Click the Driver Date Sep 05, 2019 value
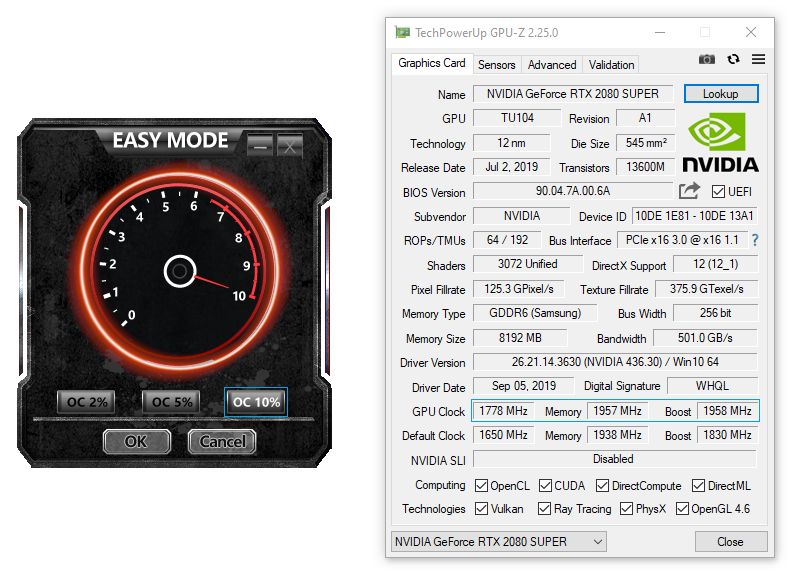Image resolution: width=793 pixels, height=574 pixels. [x=523, y=386]
